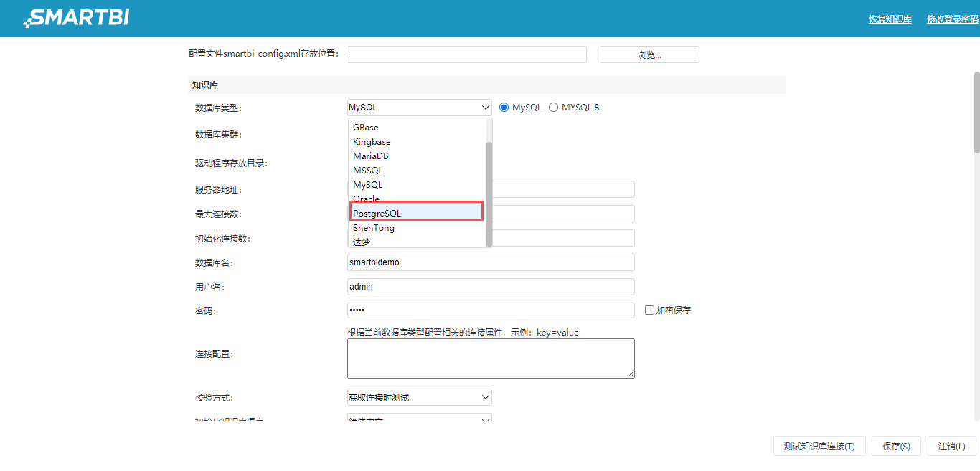Enable the 加密保存 checkbox

coord(649,310)
